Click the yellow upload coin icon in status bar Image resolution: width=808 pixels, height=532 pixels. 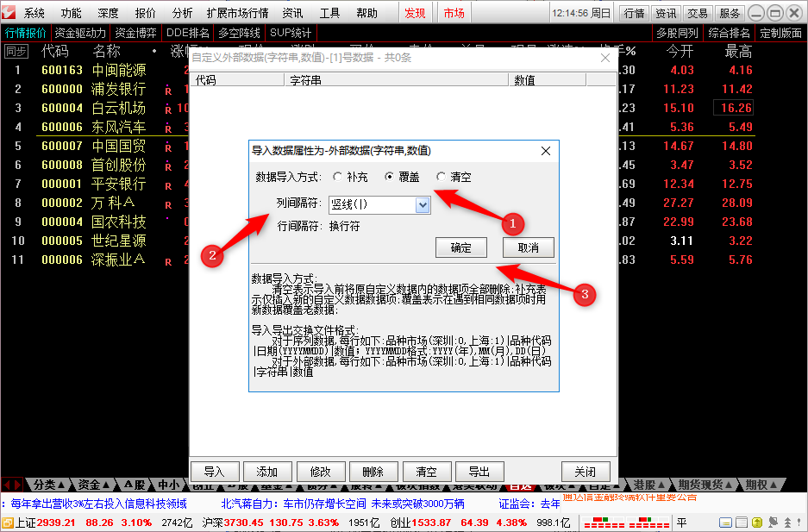757,523
